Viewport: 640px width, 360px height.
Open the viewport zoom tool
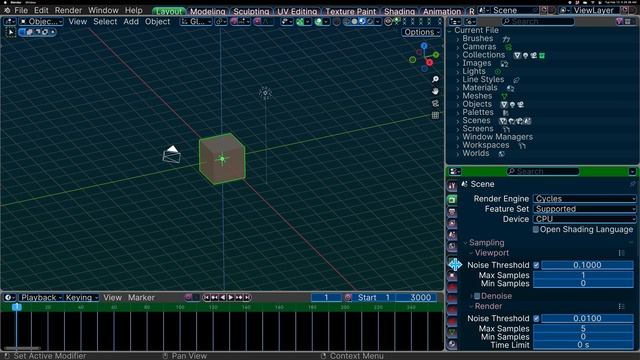click(435, 79)
